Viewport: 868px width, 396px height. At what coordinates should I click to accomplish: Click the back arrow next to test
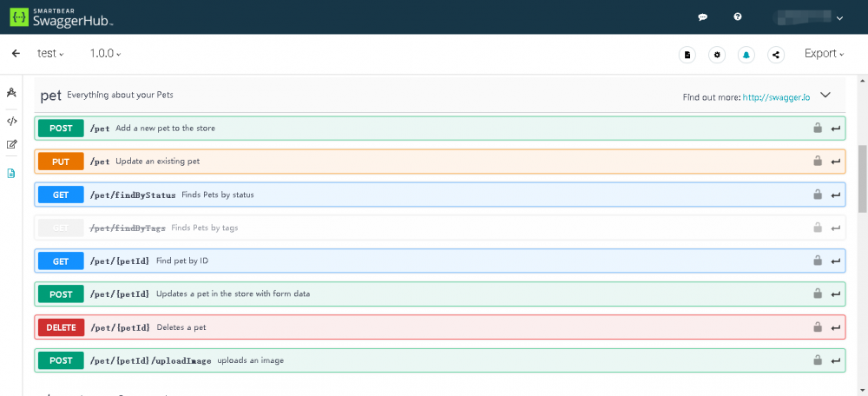pos(16,54)
